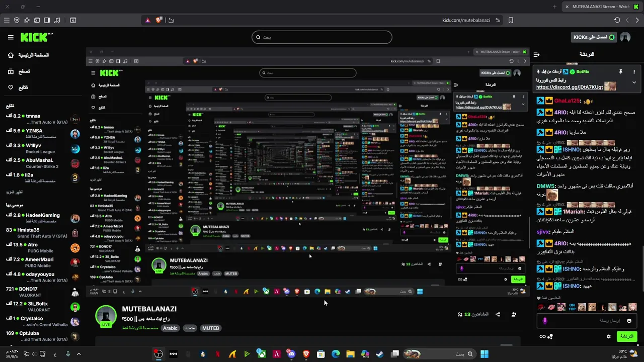Image resolution: width=644 pixels, height=362 pixels.
Task: Open the CptJuba channel
Action: pos(43,336)
